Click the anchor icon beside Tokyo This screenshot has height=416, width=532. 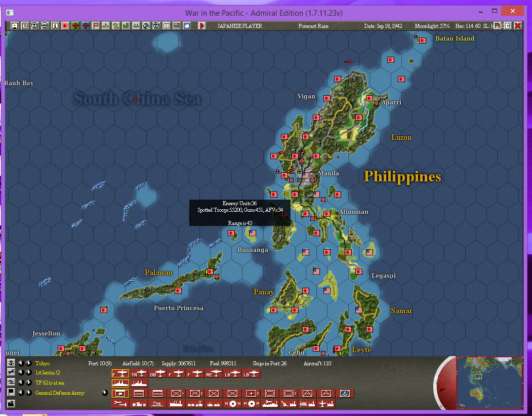[x=11, y=363]
